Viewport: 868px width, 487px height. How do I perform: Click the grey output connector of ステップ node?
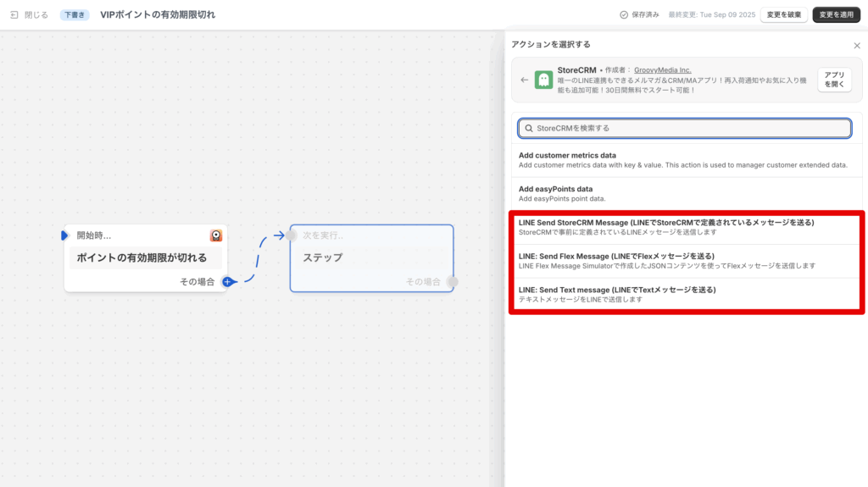pyautogui.click(x=453, y=281)
